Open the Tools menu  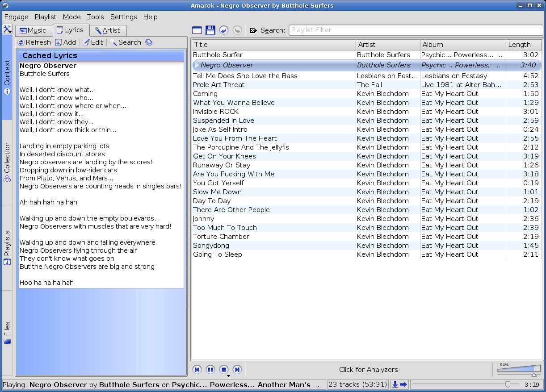tap(95, 17)
